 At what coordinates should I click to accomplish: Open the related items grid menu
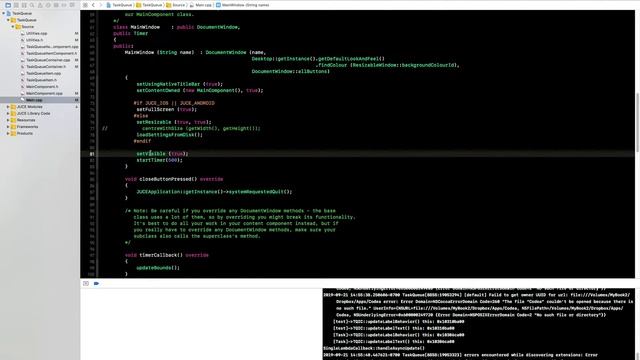pyautogui.click(x=85, y=5)
